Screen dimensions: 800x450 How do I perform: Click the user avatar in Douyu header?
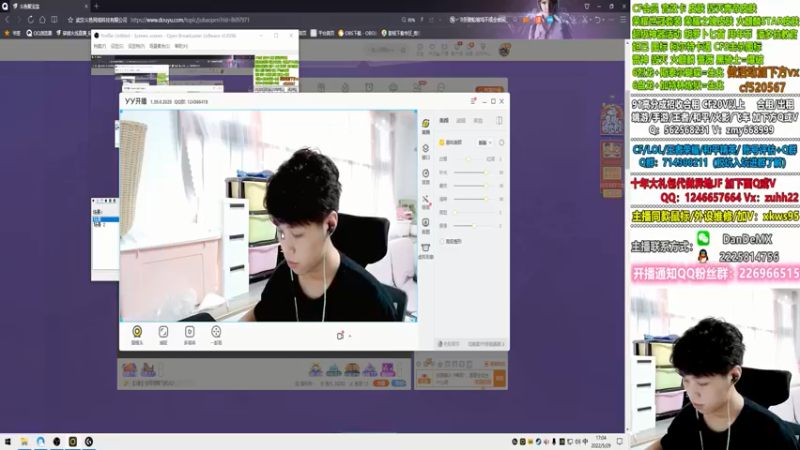(x=505, y=49)
